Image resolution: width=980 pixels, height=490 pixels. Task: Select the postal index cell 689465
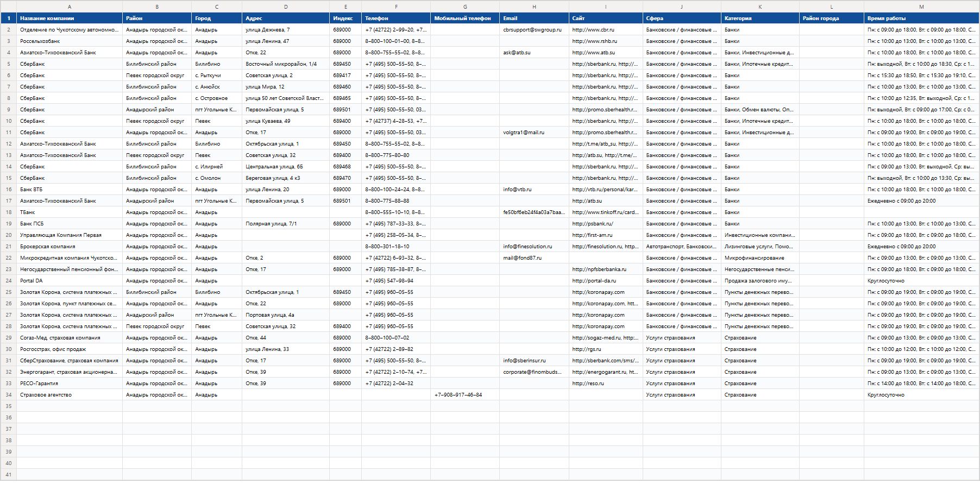(345, 98)
